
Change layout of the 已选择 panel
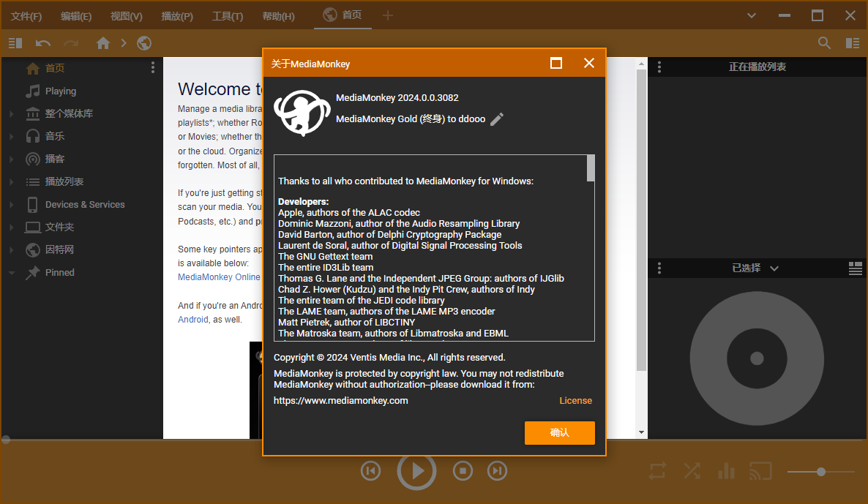pos(856,268)
